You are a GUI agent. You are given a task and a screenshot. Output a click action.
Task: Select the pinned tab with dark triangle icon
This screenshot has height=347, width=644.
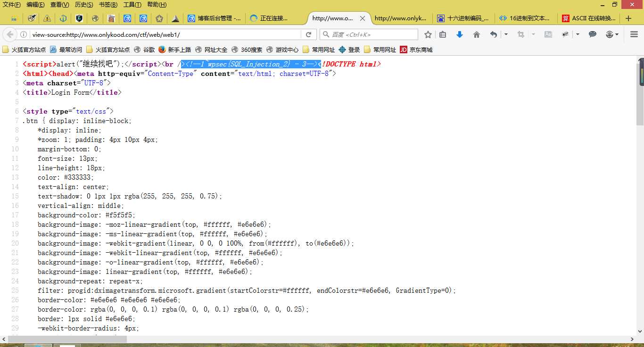[175, 18]
